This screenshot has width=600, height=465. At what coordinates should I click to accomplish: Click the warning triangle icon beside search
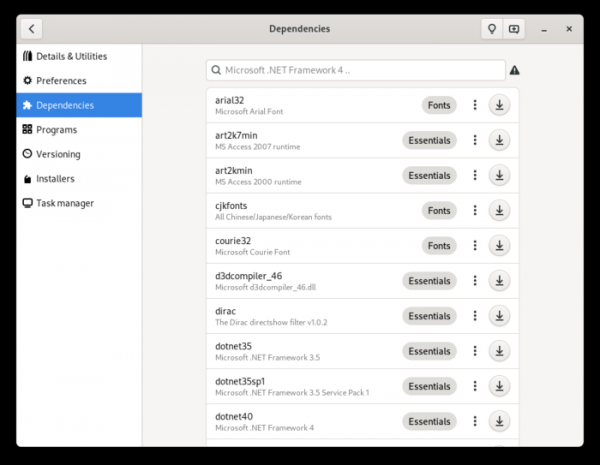tap(515, 71)
